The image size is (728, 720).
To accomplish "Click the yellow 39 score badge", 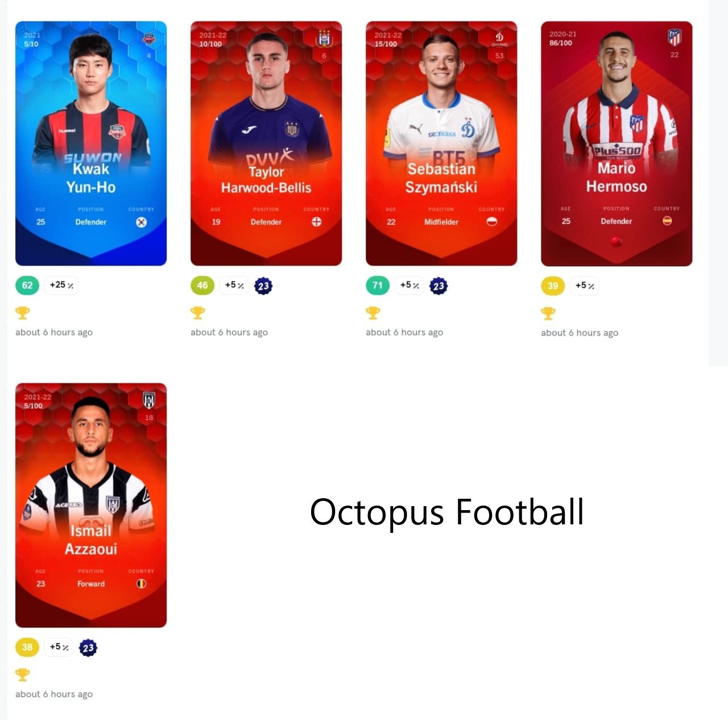I will point(553,285).
